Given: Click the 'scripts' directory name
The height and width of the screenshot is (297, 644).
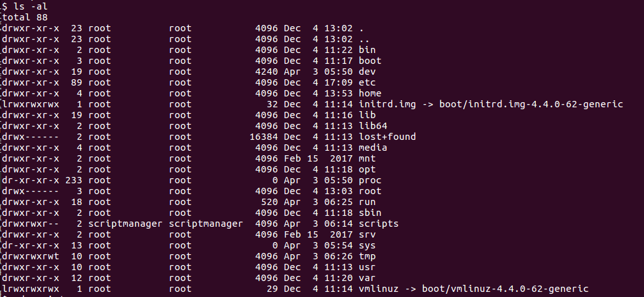Looking at the screenshot, I should tap(379, 224).
